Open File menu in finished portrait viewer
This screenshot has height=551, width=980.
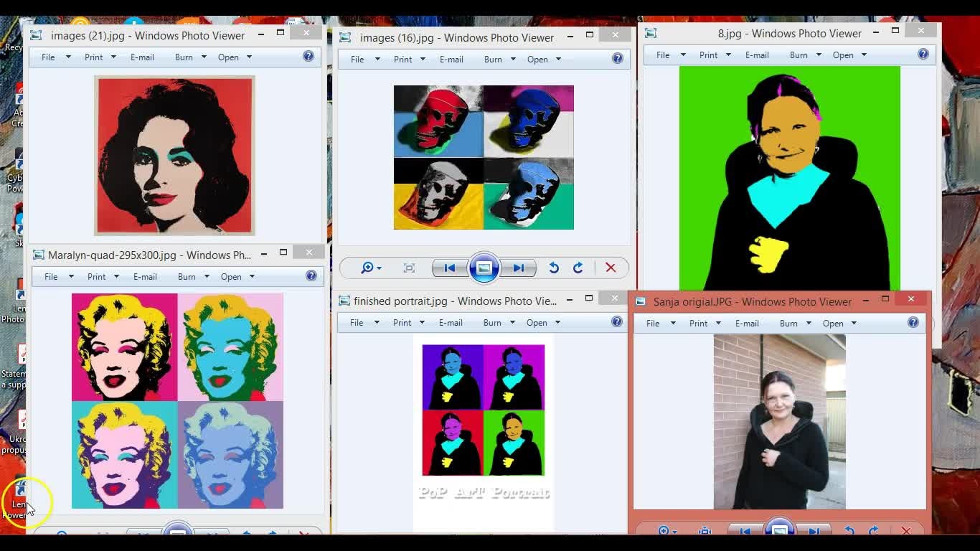click(364, 322)
